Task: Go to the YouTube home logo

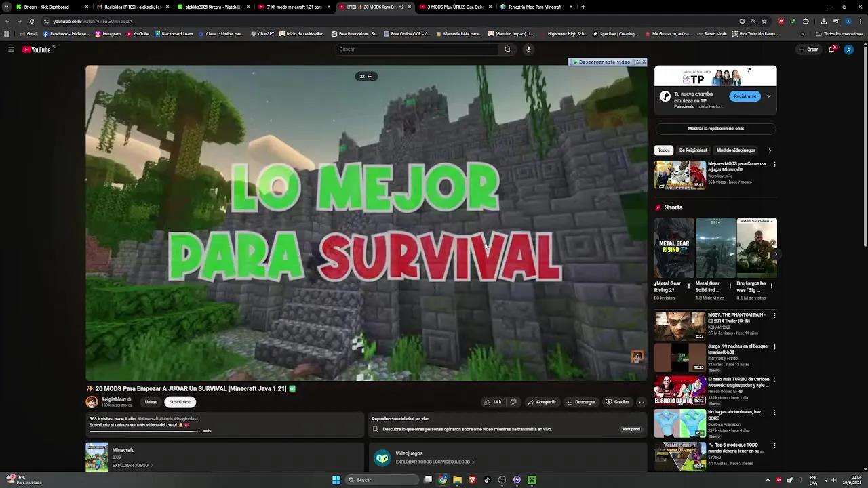Action: tap(37, 49)
